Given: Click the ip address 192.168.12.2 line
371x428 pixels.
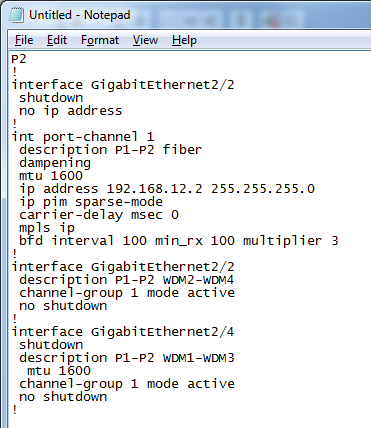Looking at the screenshot, I should click(167, 189).
